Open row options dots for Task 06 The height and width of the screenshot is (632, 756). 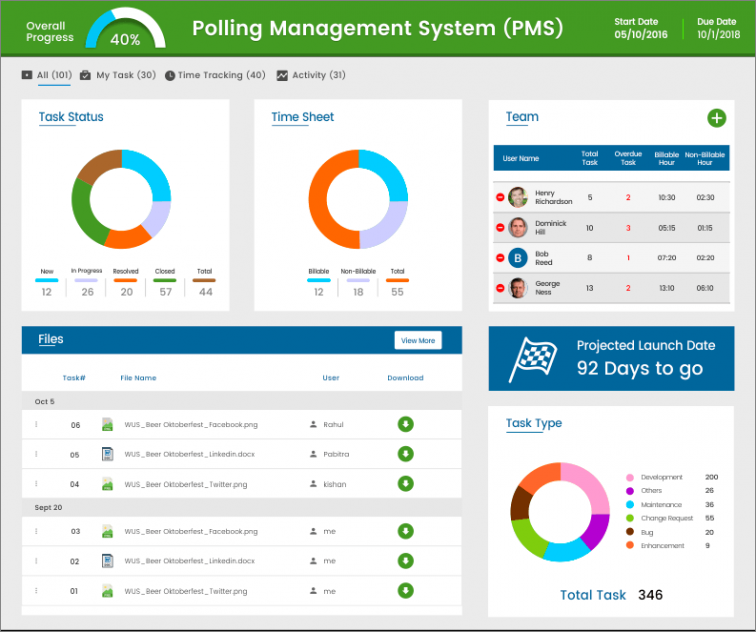36,424
